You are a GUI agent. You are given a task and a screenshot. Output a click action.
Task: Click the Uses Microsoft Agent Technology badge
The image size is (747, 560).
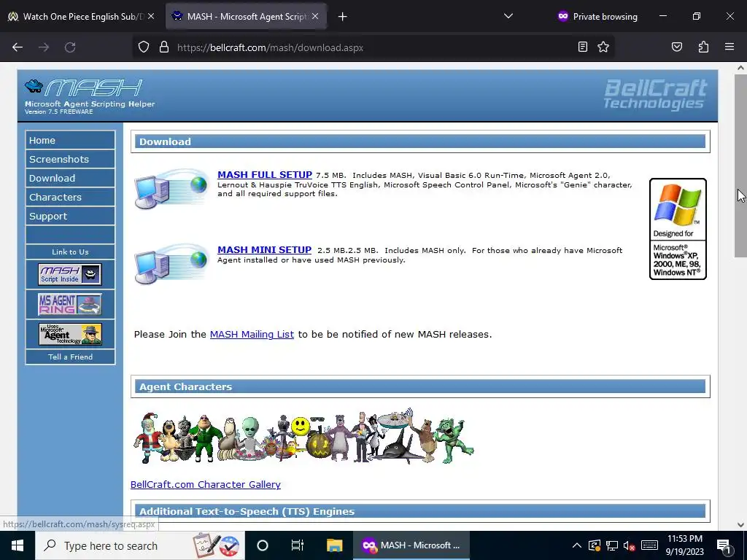coord(70,334)
